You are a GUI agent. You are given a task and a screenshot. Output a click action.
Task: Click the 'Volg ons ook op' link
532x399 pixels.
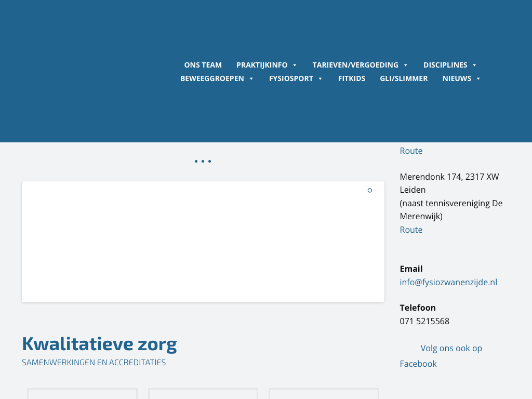click(451, 348)
